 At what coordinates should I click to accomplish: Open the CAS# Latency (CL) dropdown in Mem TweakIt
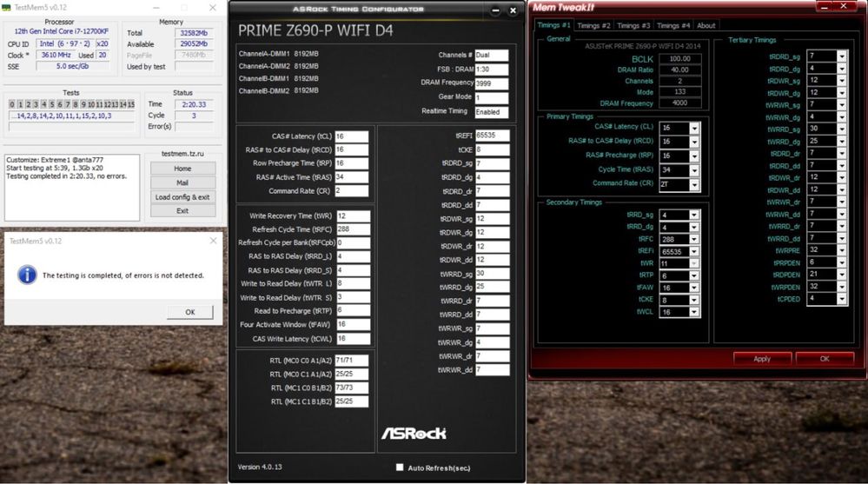(694, 128)
